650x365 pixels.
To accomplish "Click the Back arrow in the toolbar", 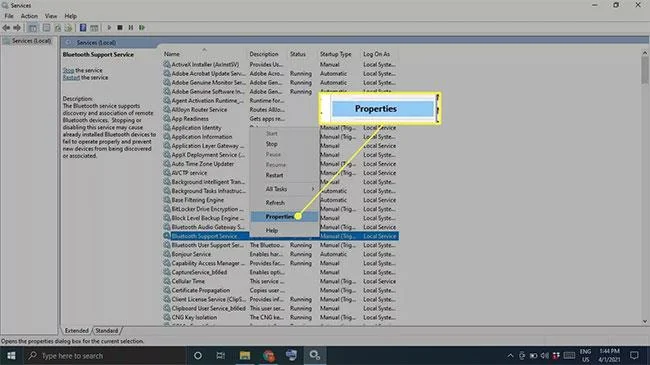I will pyautogui.click(x=6, y=28).
